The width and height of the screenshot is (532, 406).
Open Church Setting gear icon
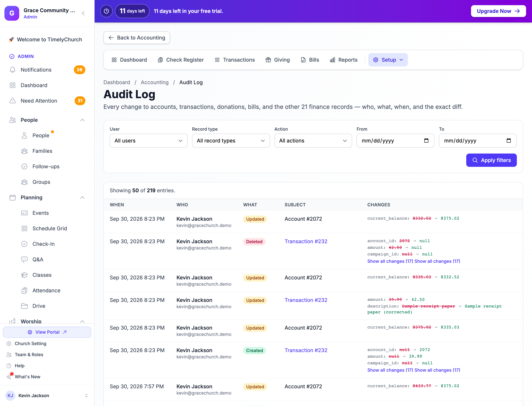pyautogui.click(x=9, y=343)
